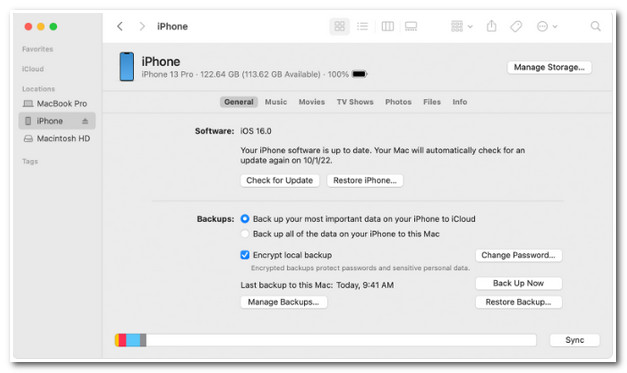This screenshot has width=627, height=373.
Task: Click the Tags sidebar heading
Action: pos(30,161)
